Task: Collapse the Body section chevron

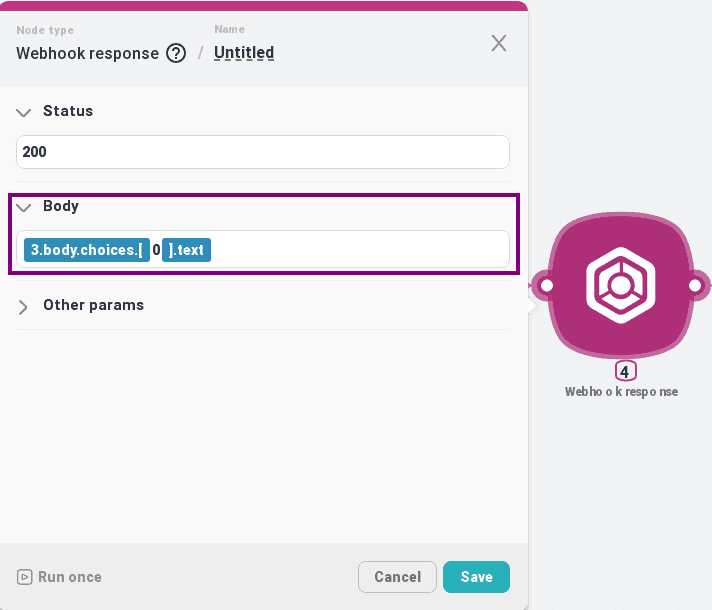Action: point(24,207)
